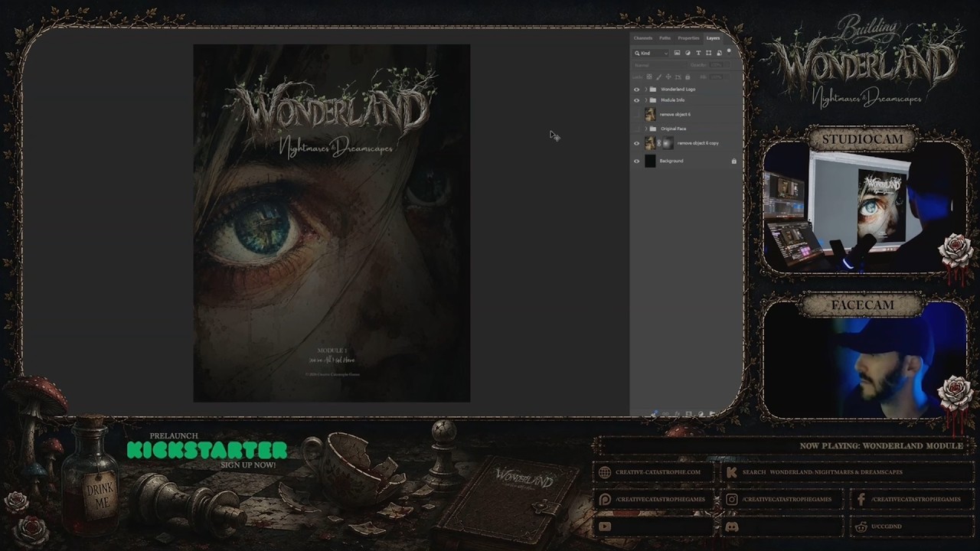This screenshot has width=980, height=551.
Task: Expand the Module Info group
Action: click(646, 100)
